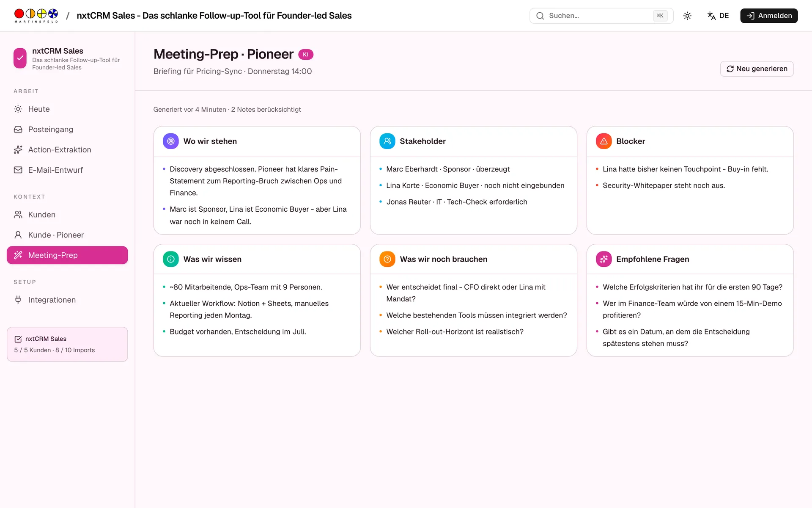Open E-Mail-Entwurf in the sidebar
812x508 pixels.
[x=67, y=170]
